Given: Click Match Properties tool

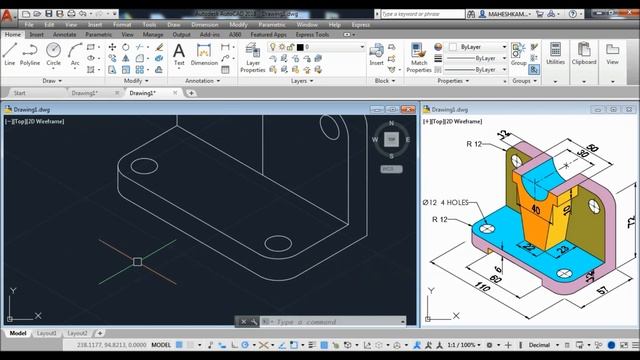Looking at the screenshot, I should pyautogui.click(x=419, y=58).
